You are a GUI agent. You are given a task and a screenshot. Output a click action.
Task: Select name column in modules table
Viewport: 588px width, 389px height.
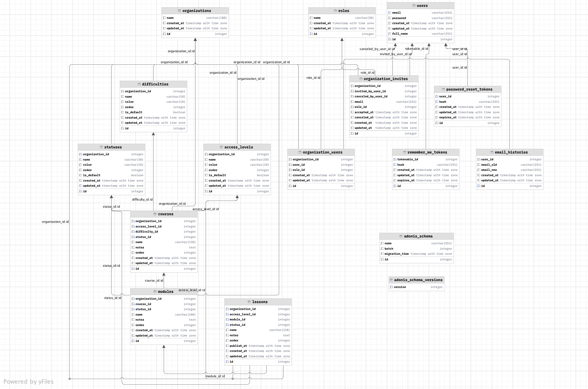click(164, 315)
